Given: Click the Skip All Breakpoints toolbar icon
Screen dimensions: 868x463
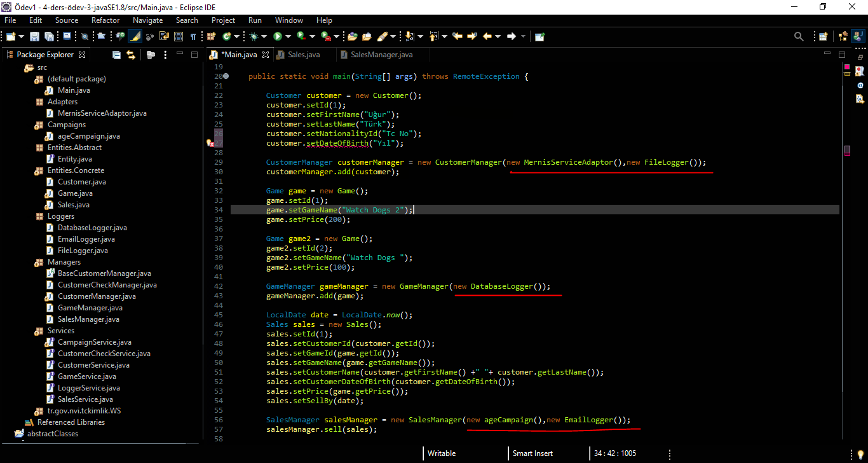Looking at the screenshot, I should point(85,36).
